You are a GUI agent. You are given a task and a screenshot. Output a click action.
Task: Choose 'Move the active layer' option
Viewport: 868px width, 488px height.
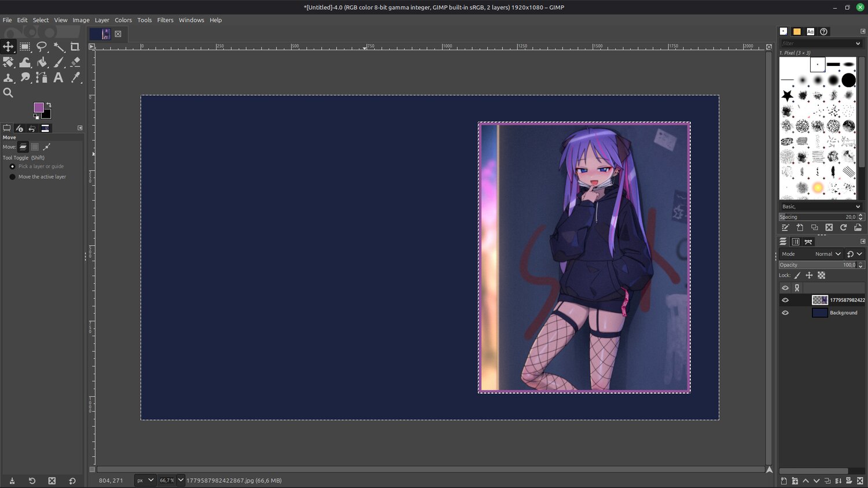click(x=38, y=177)
